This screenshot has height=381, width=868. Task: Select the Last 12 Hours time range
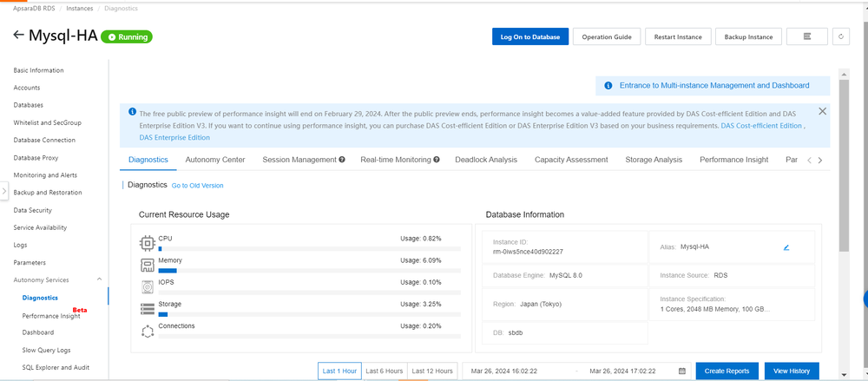click(x=431, y=371)
